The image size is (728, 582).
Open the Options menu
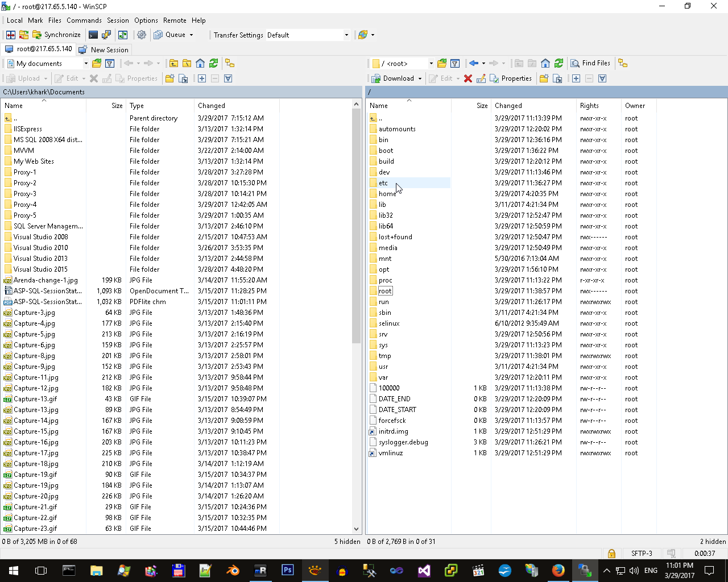[146, 20]
